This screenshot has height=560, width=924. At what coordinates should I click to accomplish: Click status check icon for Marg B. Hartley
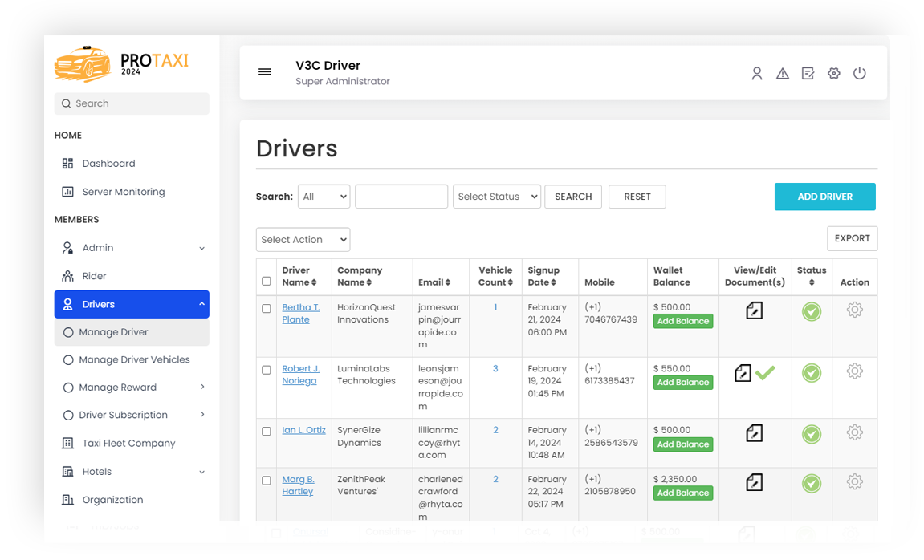click(x=812, y=484)
